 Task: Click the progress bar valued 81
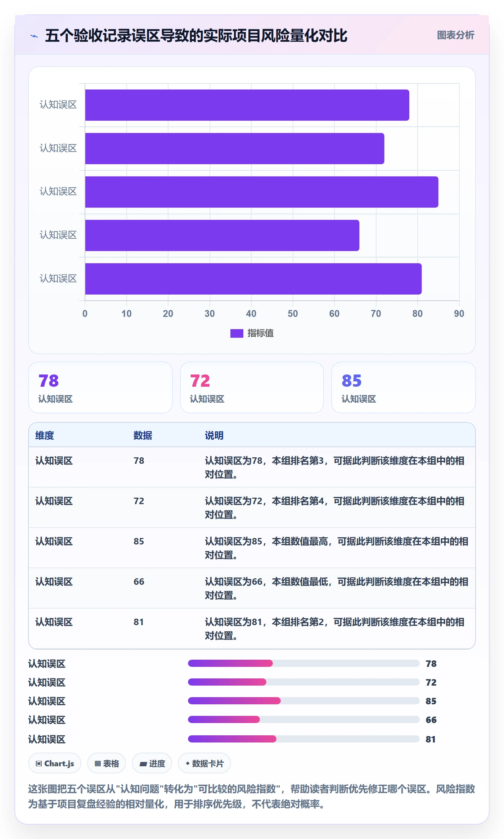(304, 739)
